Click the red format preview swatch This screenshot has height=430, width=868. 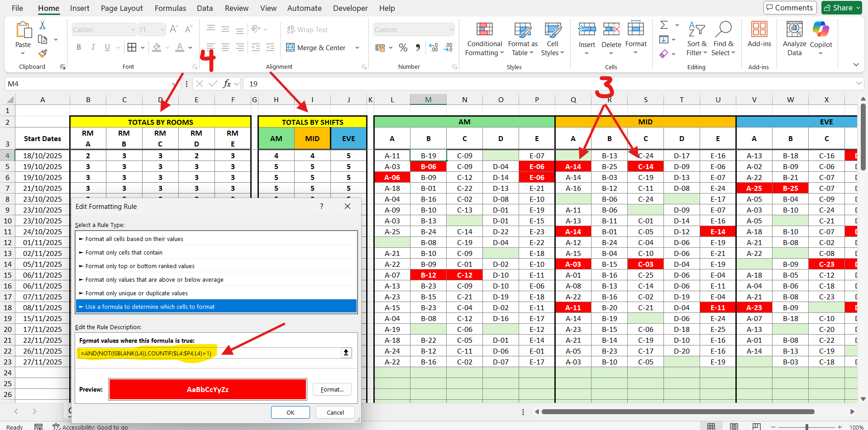(x=208, y=389)
